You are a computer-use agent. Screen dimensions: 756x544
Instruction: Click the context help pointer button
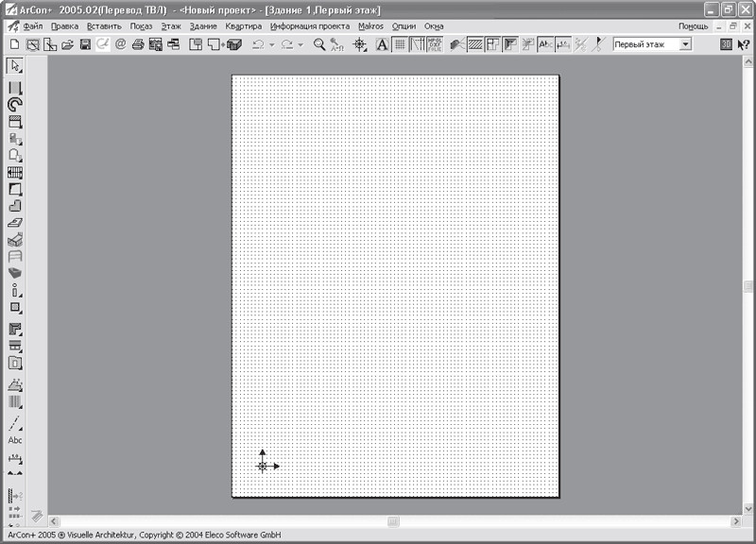tap(743, 44)
